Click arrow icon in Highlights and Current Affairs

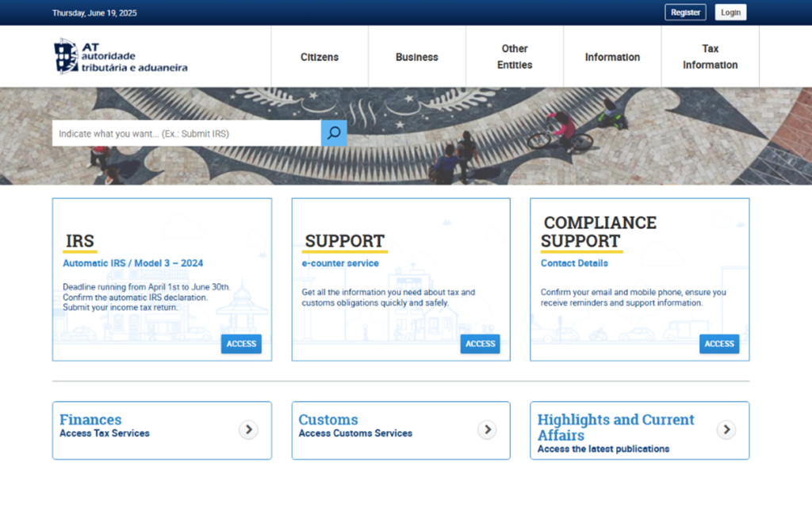tap(726, 430)
